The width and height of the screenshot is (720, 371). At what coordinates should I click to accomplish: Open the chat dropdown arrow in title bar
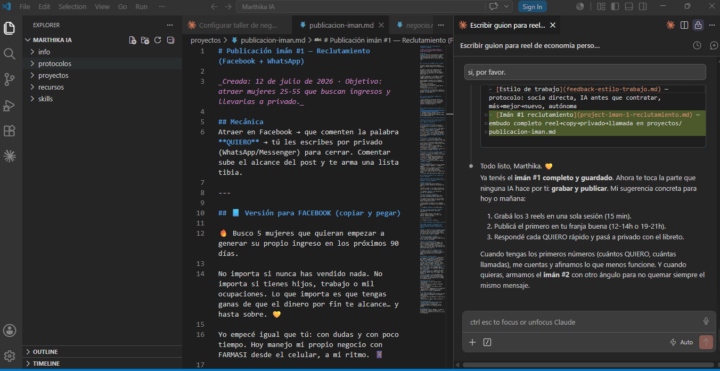pyautogui.click(x=507, y=6)
